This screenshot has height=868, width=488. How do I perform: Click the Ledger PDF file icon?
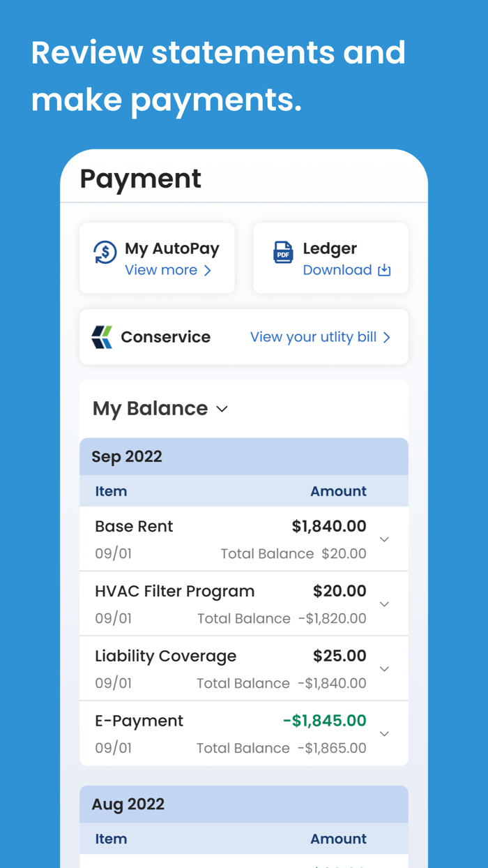point(283,253)
